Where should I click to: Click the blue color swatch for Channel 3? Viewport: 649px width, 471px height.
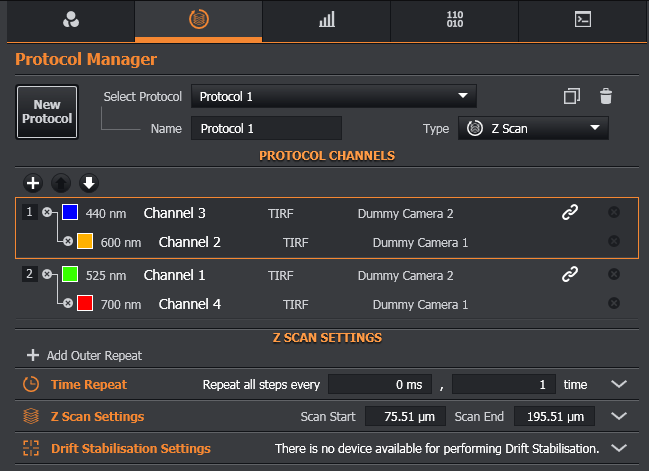tap(70, 213)
